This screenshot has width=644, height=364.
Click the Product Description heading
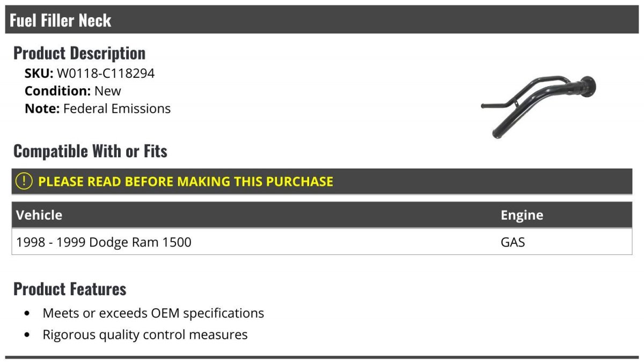[79, 53]
